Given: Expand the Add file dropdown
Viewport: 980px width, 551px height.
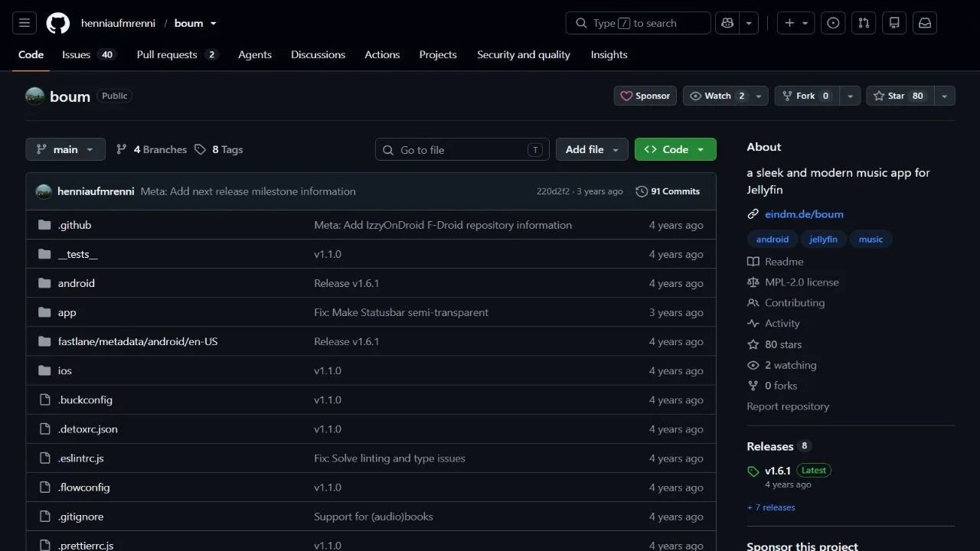Looking at the screenshot, I should tap(592, 149).
